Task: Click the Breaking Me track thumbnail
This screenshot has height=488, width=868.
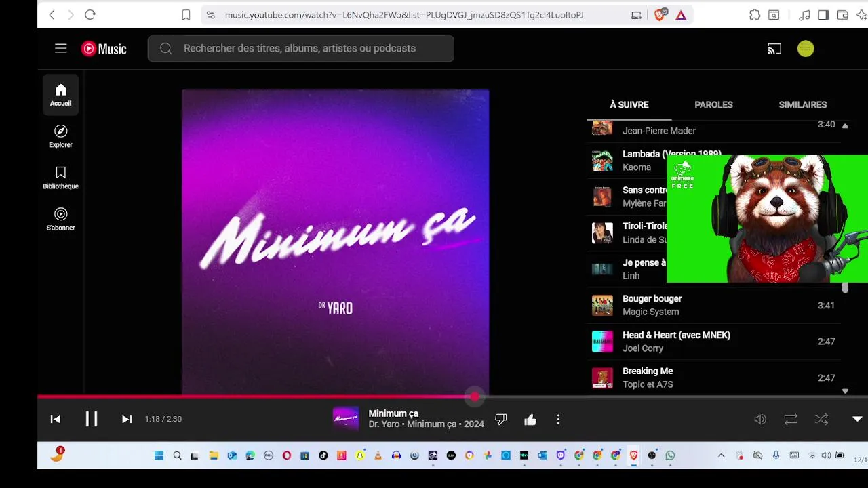Action: 602,378
